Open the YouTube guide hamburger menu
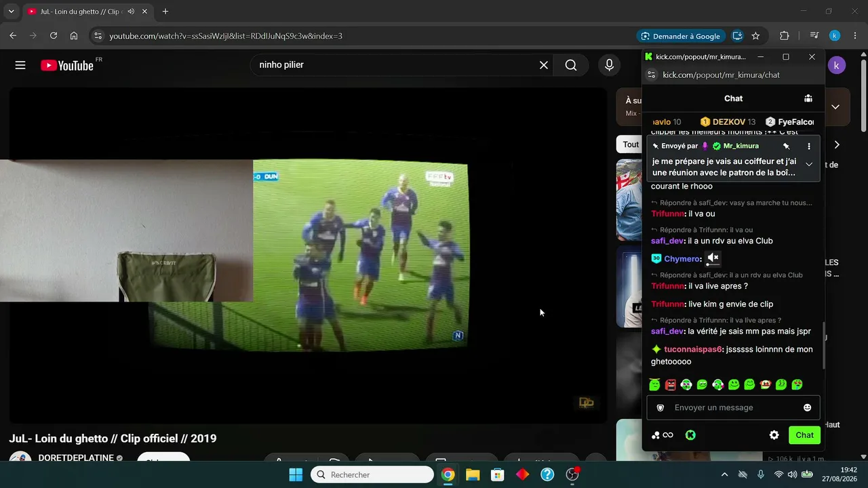This screenshot has height=488, width=868. click(x=20, y=65)
